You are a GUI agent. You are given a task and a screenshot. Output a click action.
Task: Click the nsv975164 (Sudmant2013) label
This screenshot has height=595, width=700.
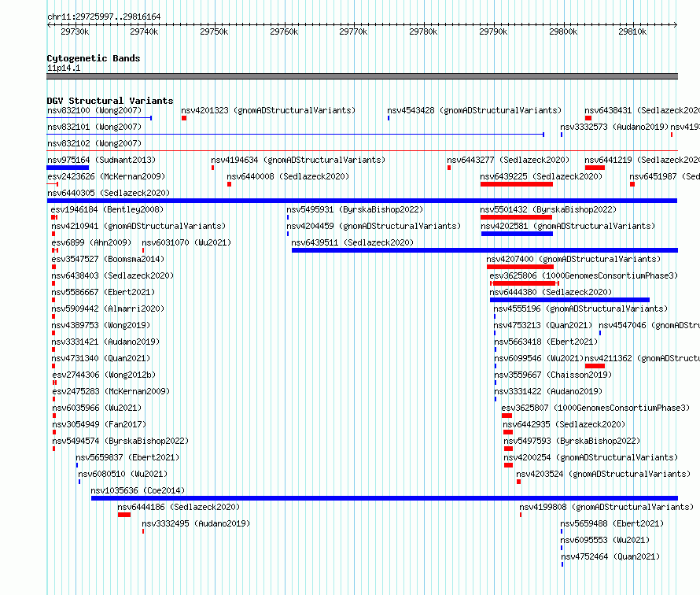[x=101, y=160]
